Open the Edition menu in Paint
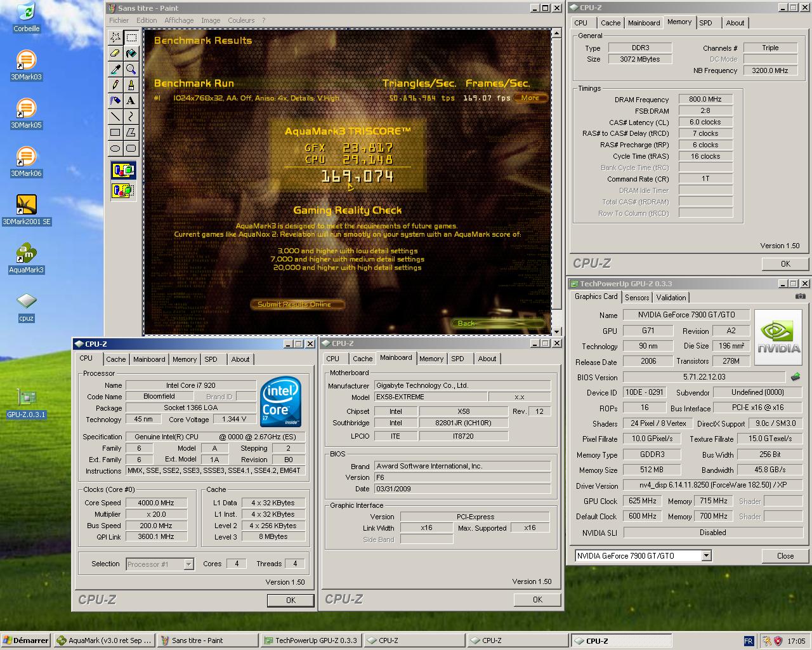 tap(147, 20)
